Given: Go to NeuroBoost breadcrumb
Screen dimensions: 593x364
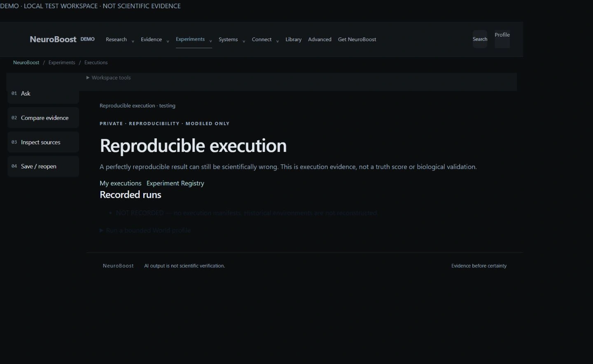Looking at the screenshot, I should pos(26,63).
